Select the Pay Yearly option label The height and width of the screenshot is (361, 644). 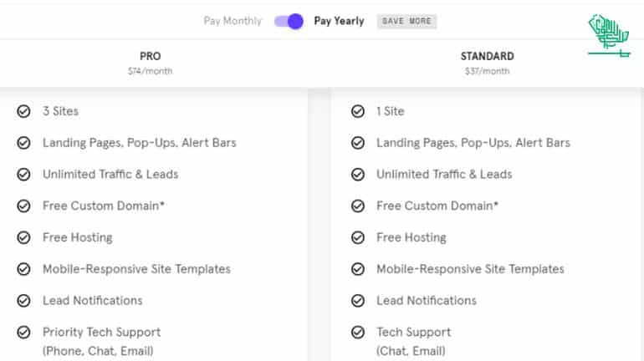tap(339, 21)
